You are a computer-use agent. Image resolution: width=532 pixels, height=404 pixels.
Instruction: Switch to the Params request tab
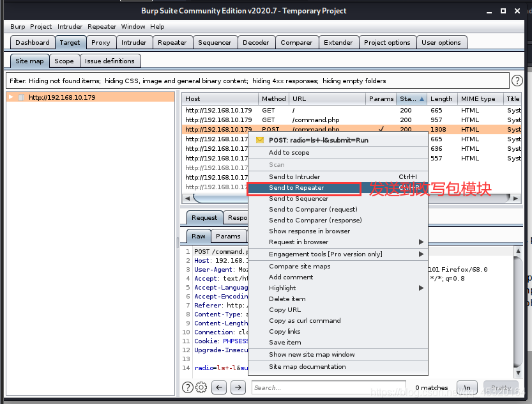pyautogui.click(x=228, y=236)
